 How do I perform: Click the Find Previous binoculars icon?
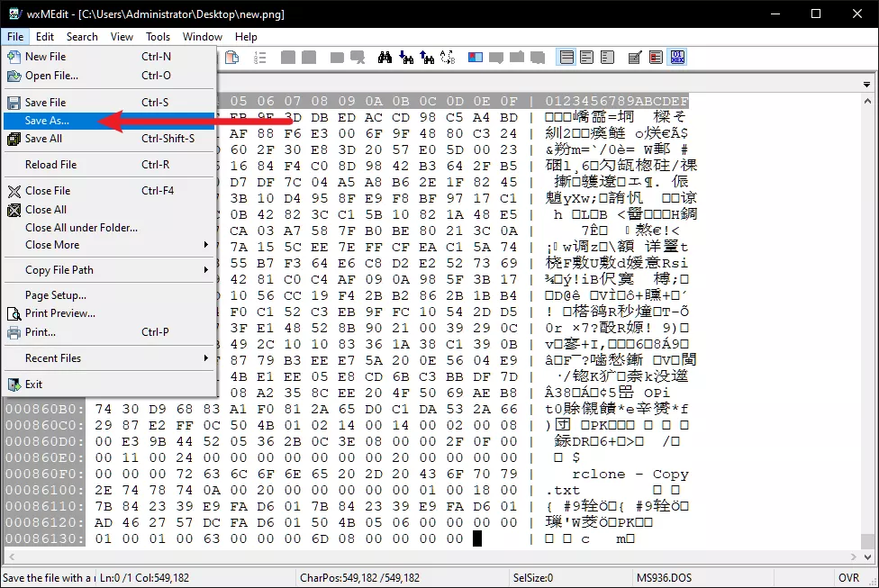[x=427, y=57]
